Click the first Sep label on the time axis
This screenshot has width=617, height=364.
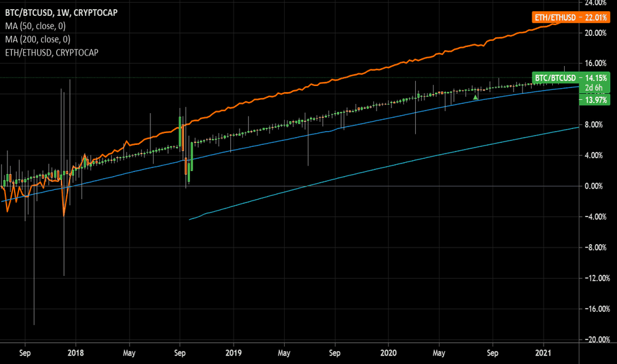coord(24,353)
